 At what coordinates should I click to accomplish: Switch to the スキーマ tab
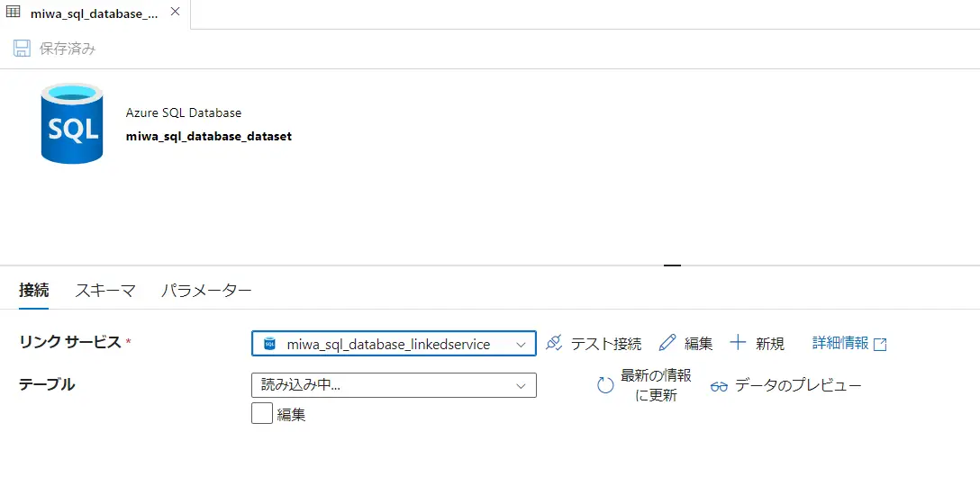coord(105,291)
